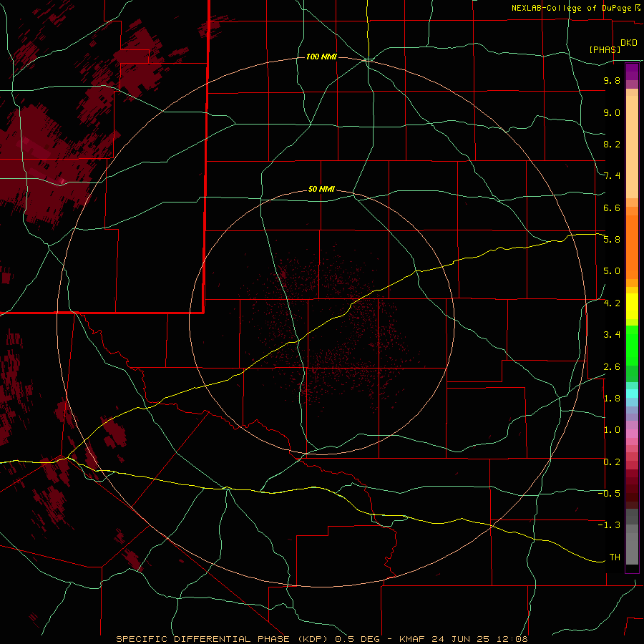This screenshot has height=644, width=644.
Task: Select the 1.8 scale value
Action: (612, 399)
